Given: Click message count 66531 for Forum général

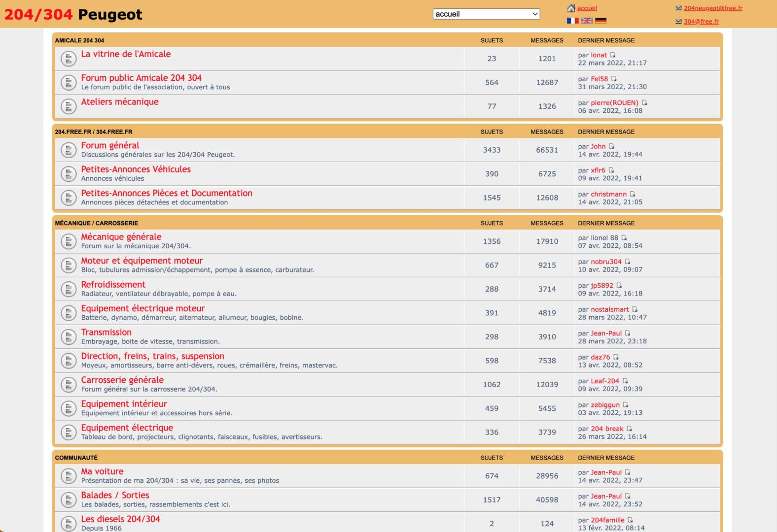Looking at the screenshot, I should (547, 150).
